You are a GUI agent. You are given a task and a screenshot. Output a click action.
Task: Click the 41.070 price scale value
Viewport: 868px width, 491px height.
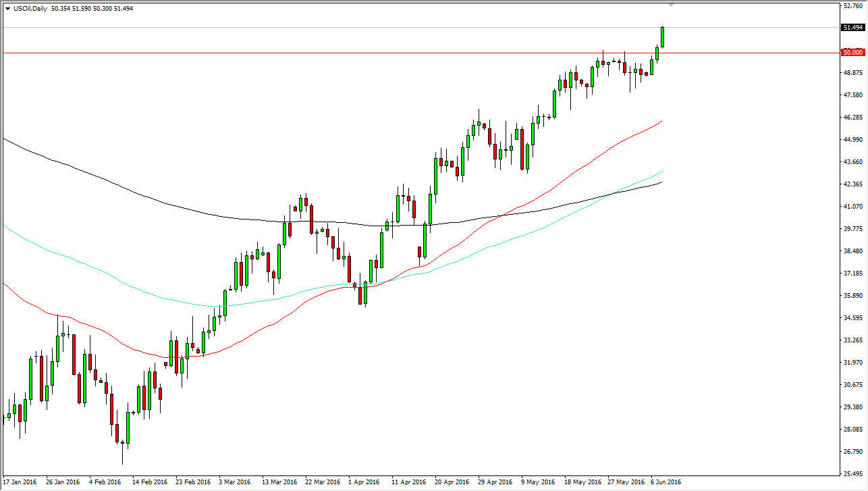853,207
